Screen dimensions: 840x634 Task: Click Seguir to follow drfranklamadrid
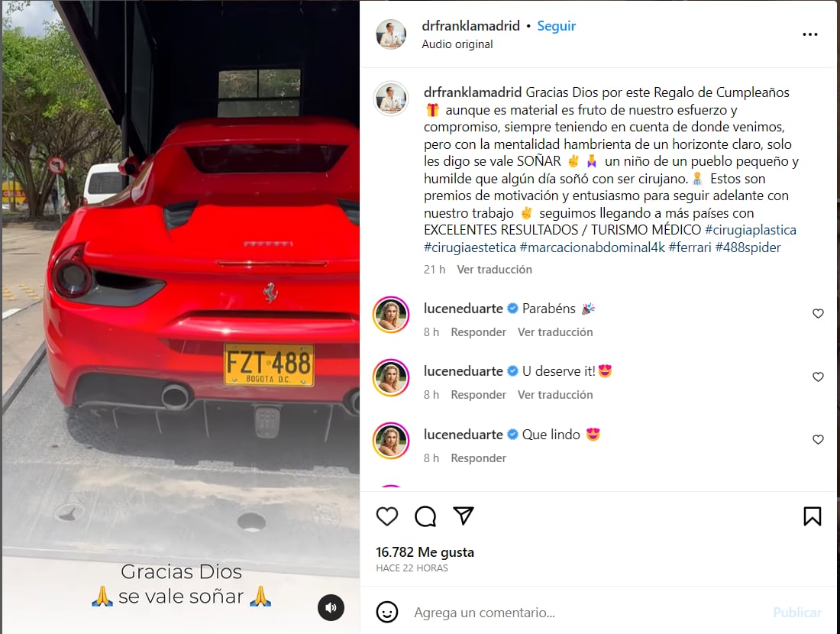[x=556, y=26]
